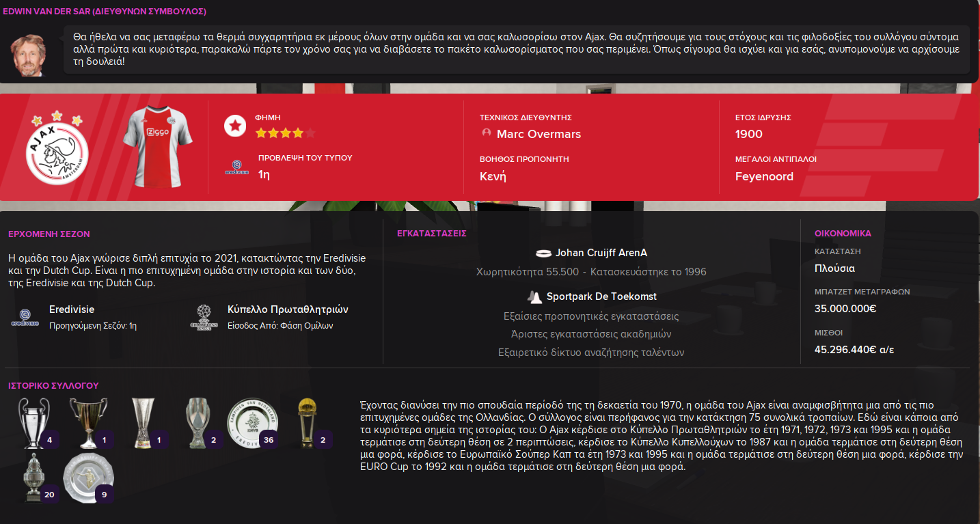980x524 pixels.
Task: View the Ajax Ziggo home shirt
Action: (x=158, y=147)
